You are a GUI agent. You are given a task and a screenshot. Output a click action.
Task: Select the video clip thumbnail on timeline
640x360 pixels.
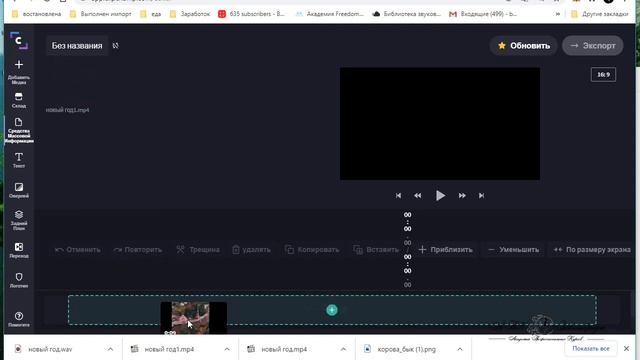click(x=193, y=318)
